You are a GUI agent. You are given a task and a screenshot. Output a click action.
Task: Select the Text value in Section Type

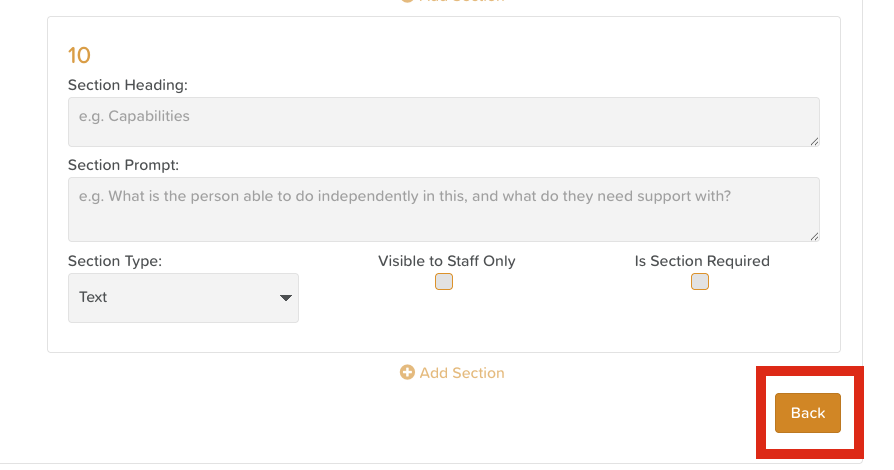94,298
